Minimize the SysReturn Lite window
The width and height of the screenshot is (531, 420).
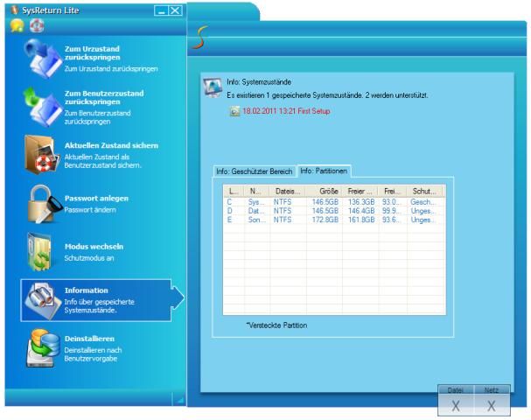tap(161, 10)
